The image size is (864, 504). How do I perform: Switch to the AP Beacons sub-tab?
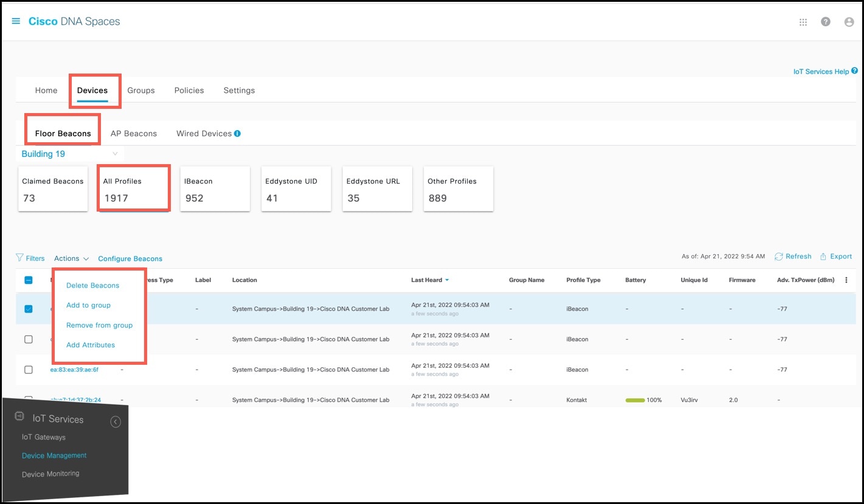(x=134, y=134)
